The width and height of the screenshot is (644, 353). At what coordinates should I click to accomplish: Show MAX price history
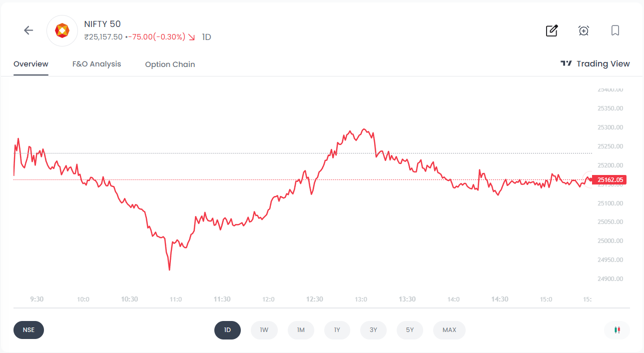[449, 330]
